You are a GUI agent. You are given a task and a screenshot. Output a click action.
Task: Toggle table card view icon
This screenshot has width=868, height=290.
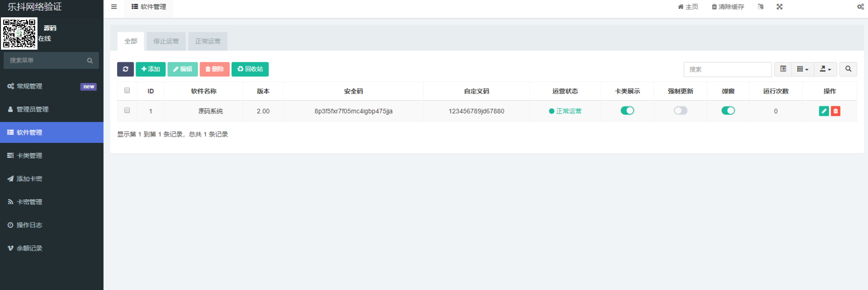click(783, 69)
